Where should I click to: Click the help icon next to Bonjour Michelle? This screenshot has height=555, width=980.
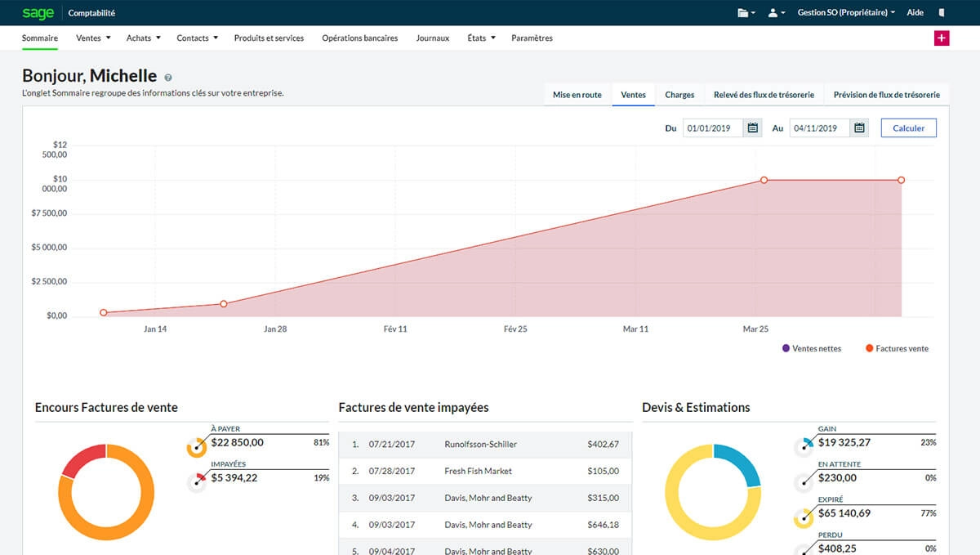(169, 76)
